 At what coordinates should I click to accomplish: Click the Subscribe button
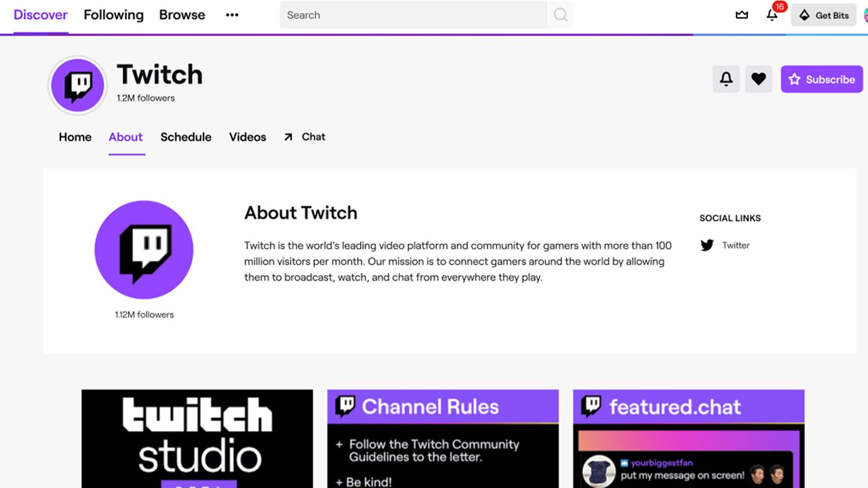point(822,79)
